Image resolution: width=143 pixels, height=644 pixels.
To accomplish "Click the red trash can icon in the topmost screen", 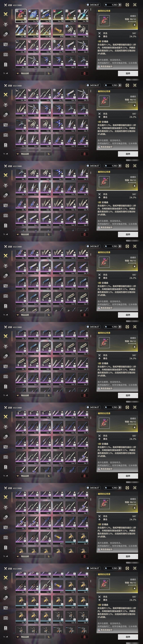I will [x=84, y=73].
